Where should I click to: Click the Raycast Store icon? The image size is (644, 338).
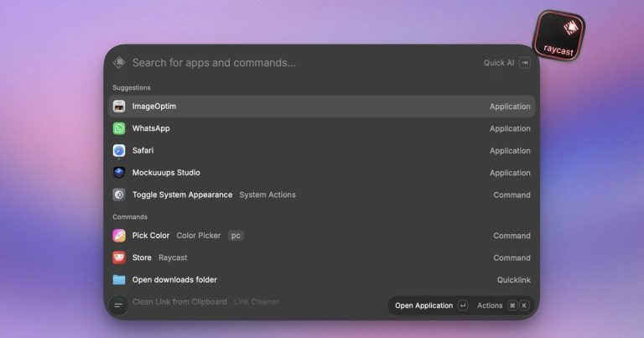click(119, 257)
